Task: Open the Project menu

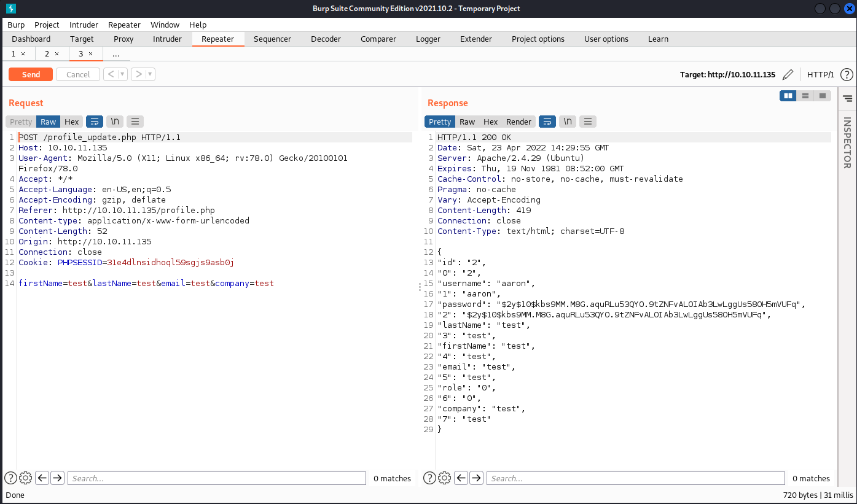Action: (x=47, y=25)
